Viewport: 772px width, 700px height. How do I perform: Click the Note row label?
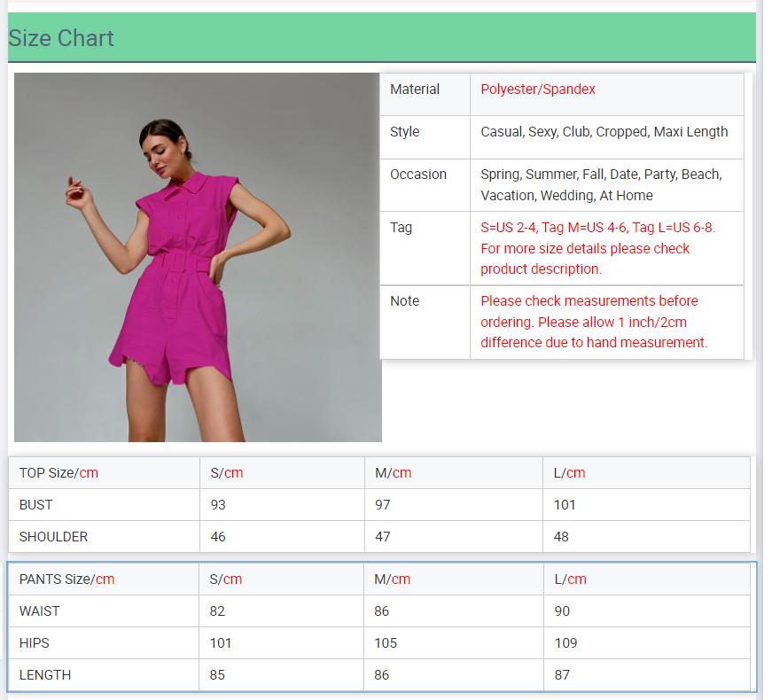[x=404, y=301]
